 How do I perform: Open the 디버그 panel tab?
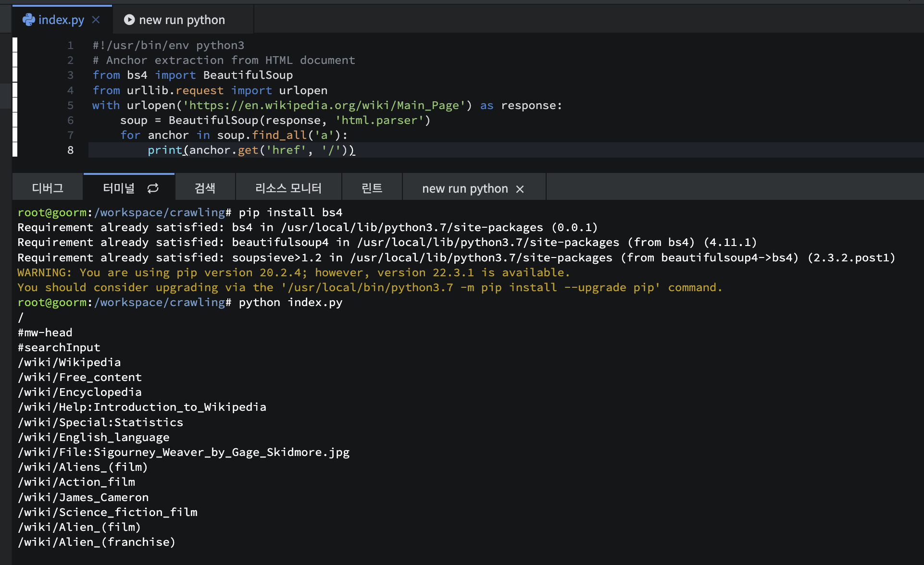point(48,188)
